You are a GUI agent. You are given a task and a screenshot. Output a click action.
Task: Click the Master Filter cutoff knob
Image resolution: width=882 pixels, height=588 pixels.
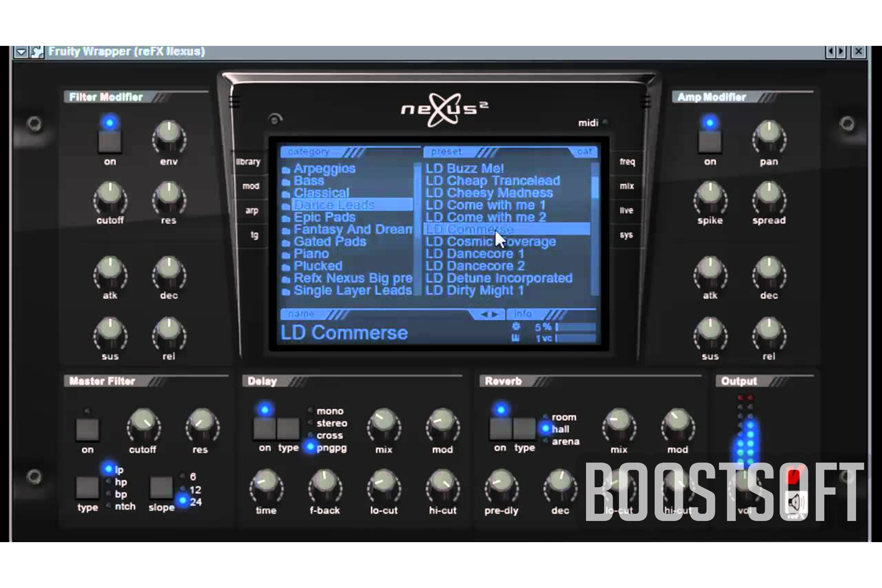click(x=143, y=425)
